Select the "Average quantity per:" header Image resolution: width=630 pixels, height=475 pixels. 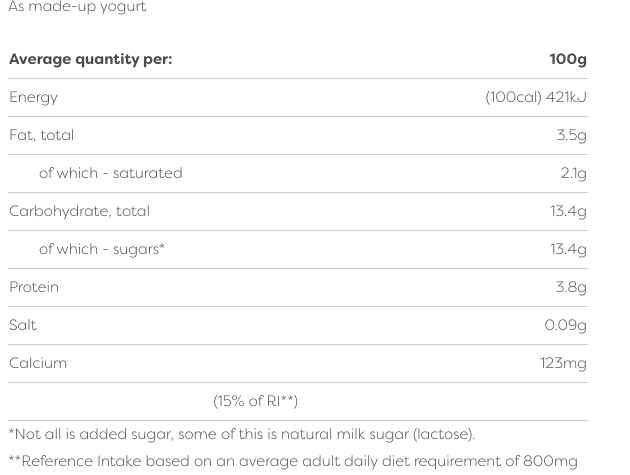pos(90,59)
